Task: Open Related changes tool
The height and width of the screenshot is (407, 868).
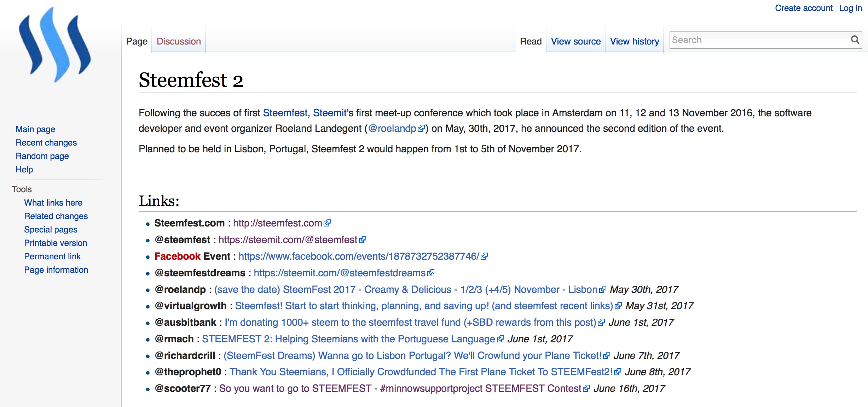Action: [56, 216]
